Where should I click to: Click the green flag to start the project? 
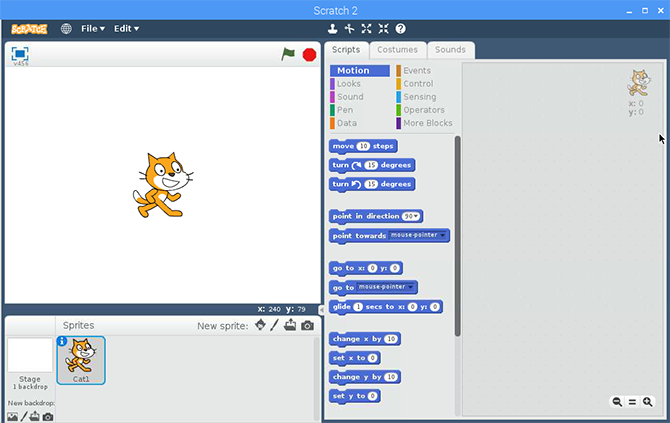click(288, 54)
